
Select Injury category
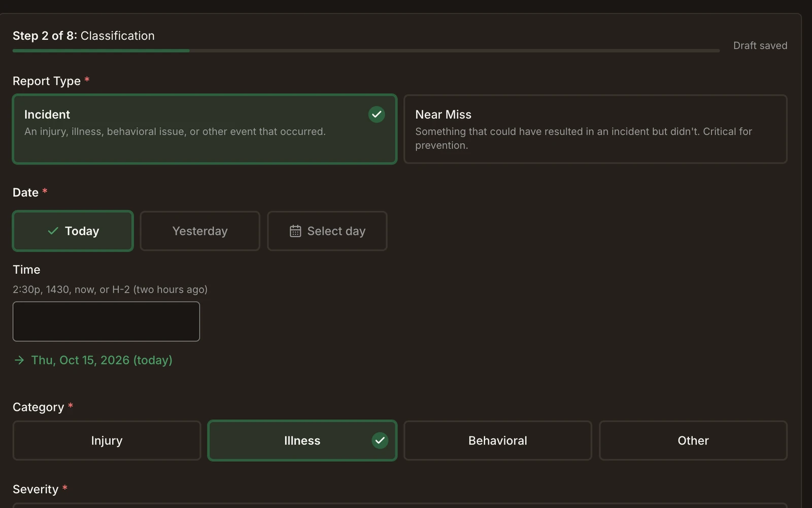point(107,440)
